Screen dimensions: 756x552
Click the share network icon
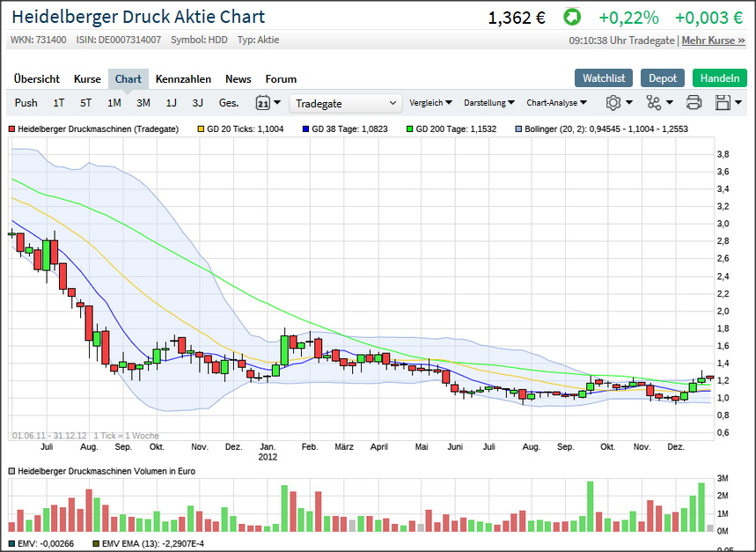click(x=653, y=103)
